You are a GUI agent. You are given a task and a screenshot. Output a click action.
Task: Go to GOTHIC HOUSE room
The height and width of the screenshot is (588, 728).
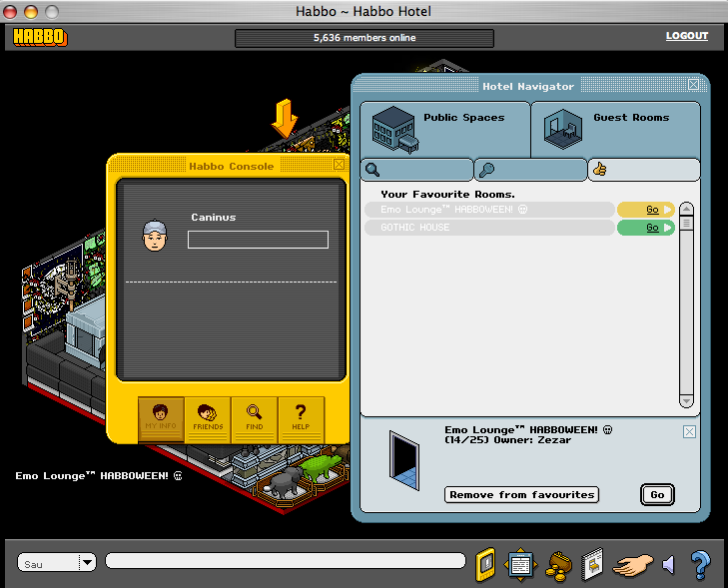pos(645,228)
